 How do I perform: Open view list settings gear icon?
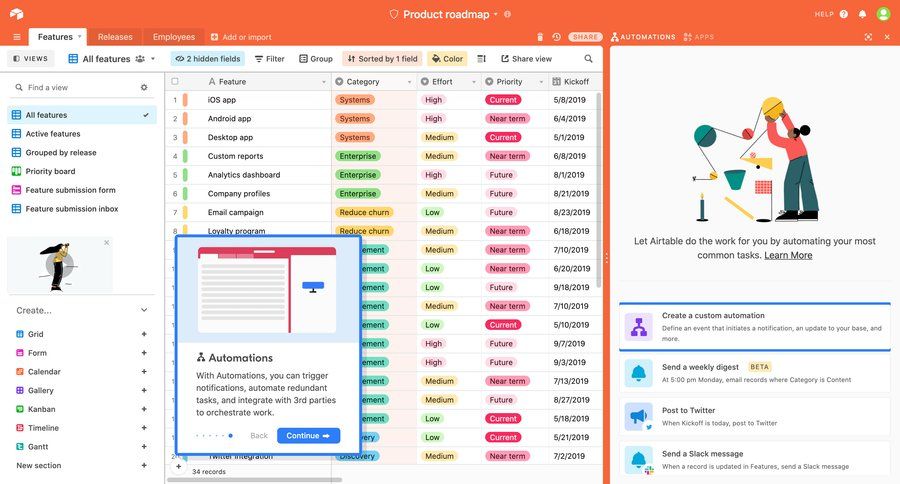[144, 87]
